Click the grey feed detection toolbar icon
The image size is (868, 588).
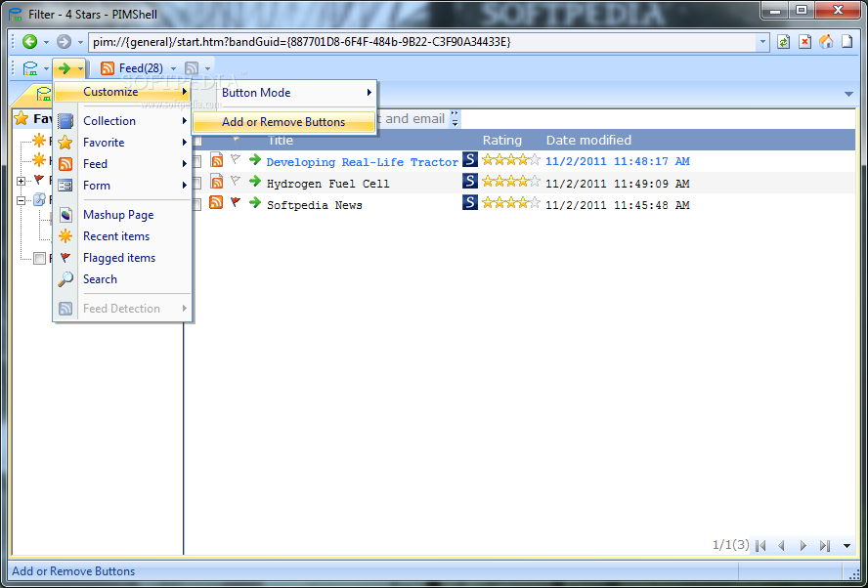point(192,68)
